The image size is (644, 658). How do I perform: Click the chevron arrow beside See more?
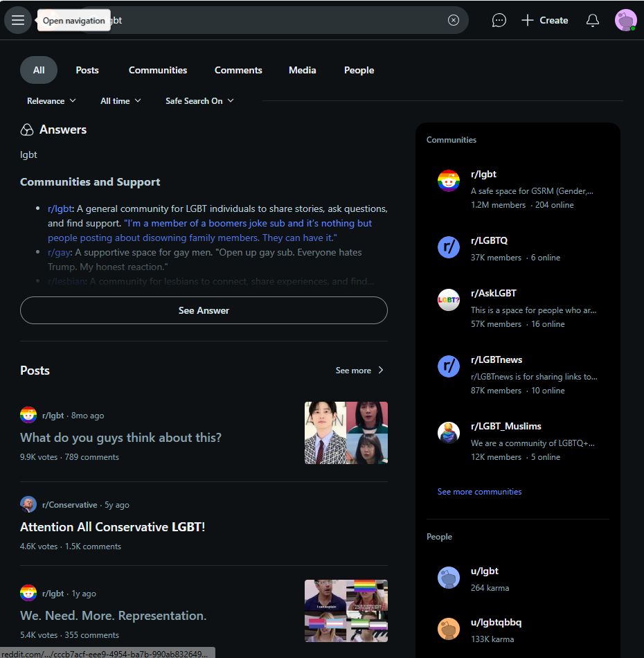coord(381,370)
